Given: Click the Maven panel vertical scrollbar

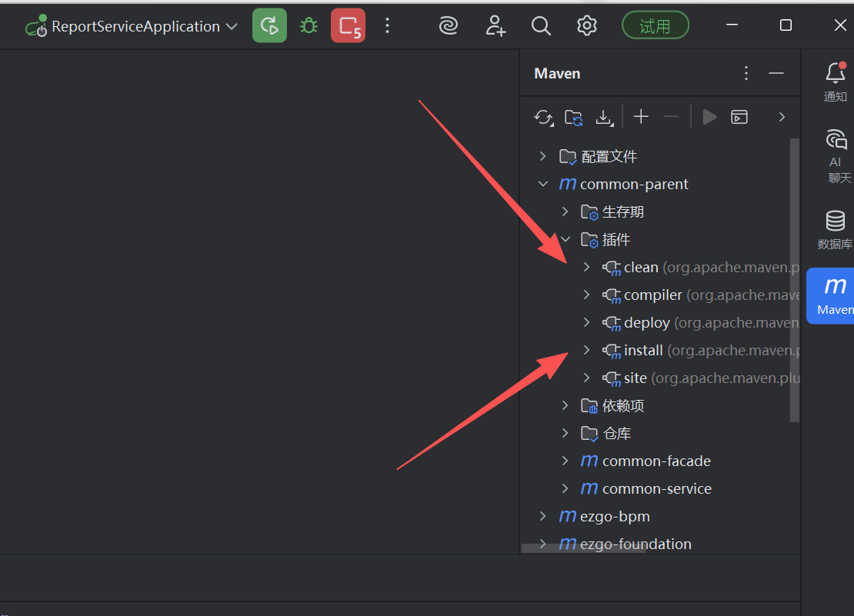Looking at the screenshot, I should tap(795, 280).
